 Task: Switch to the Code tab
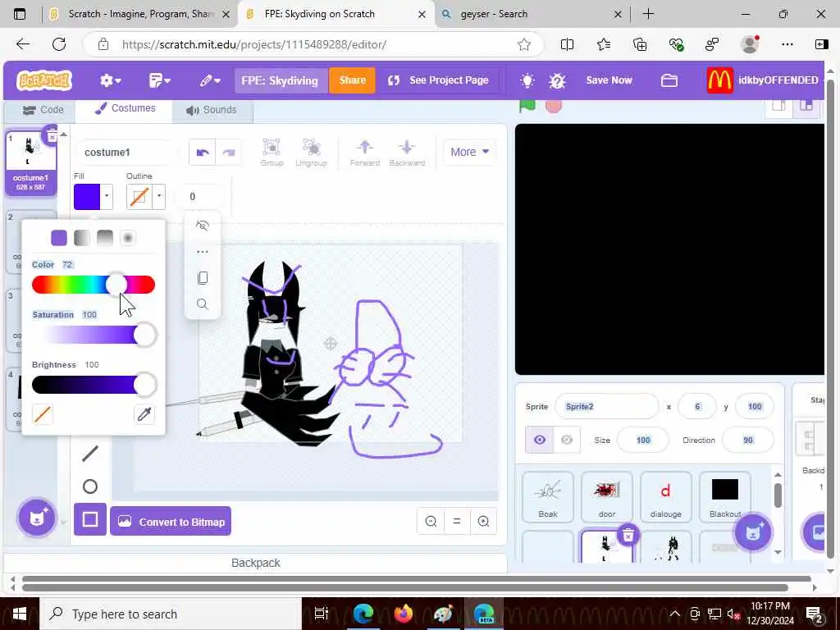coord(43,110)
